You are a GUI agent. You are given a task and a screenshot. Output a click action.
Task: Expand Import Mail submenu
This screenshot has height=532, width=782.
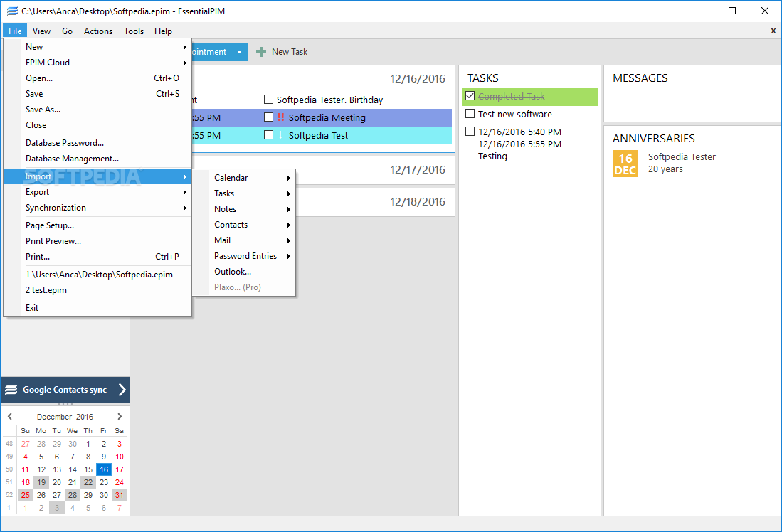[244, 240]
